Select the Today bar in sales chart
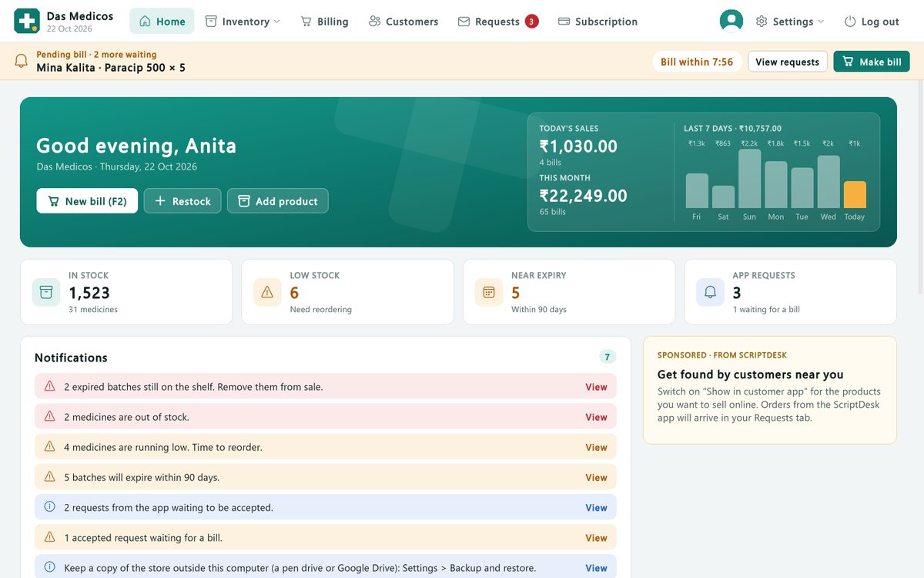924x578 pixels. click(x=855, y=195)
